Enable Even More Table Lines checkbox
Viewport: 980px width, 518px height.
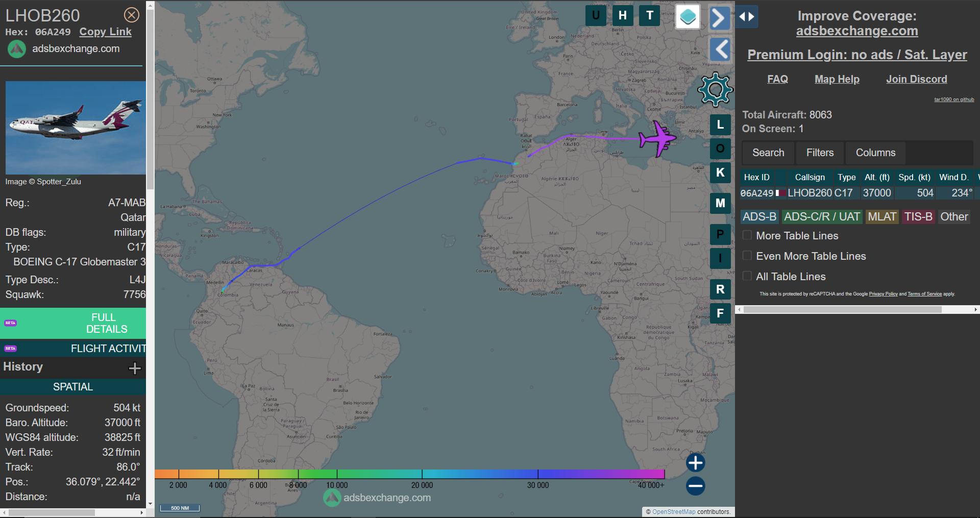click(x=747, y=256)
